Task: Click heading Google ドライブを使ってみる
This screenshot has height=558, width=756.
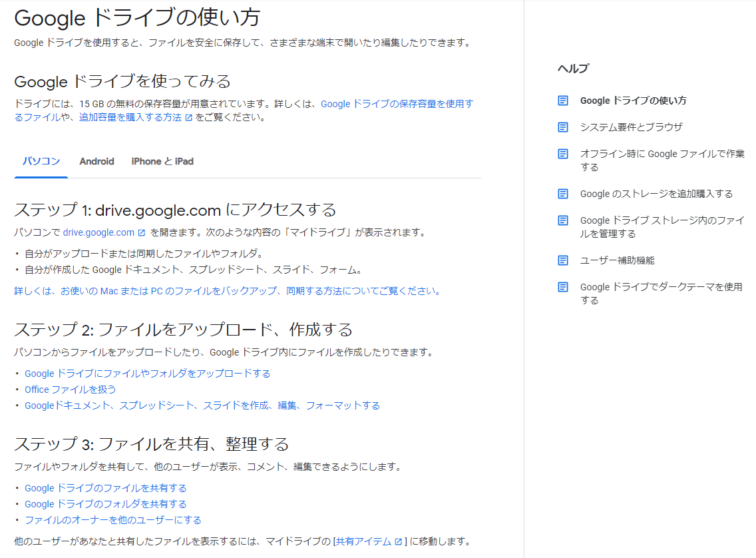Action: (122, 81)
